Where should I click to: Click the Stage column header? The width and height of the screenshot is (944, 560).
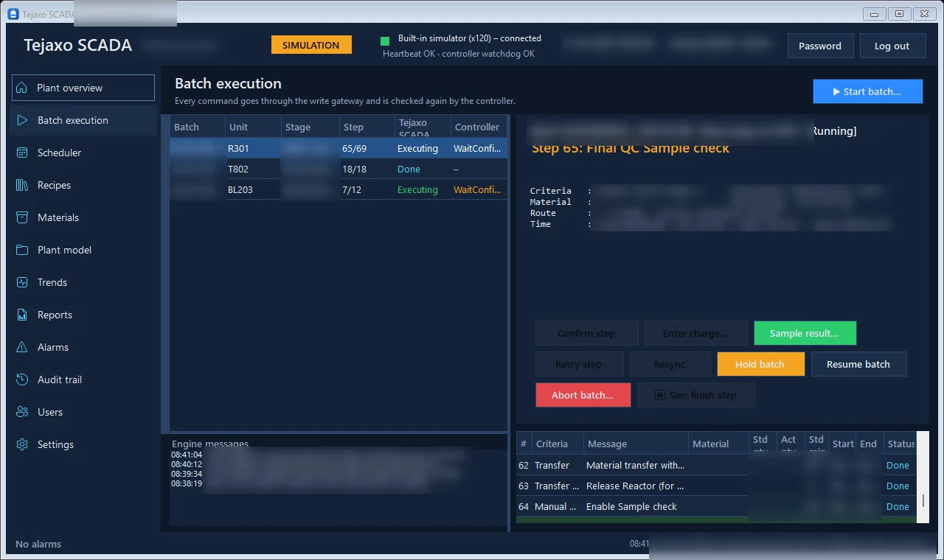[x=310, y=127]
